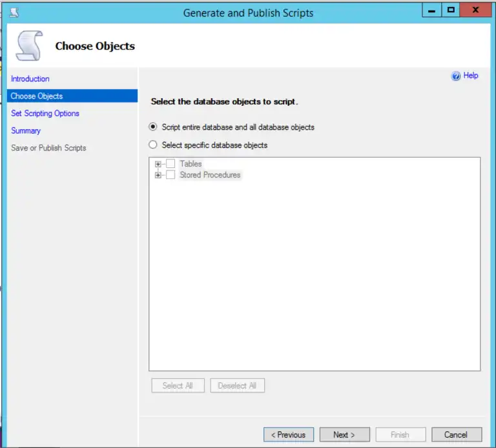Tick the Stored Procedures checkbox

[x=170, y=175]
